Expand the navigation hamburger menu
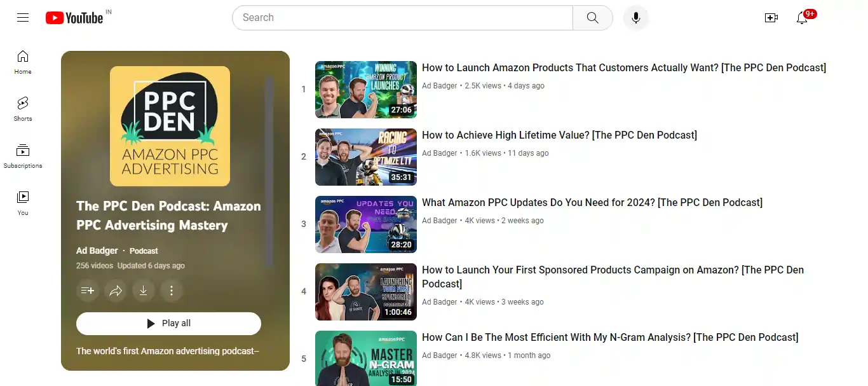The width and height of the screenshot is (868, 386). tap(23, 17)
